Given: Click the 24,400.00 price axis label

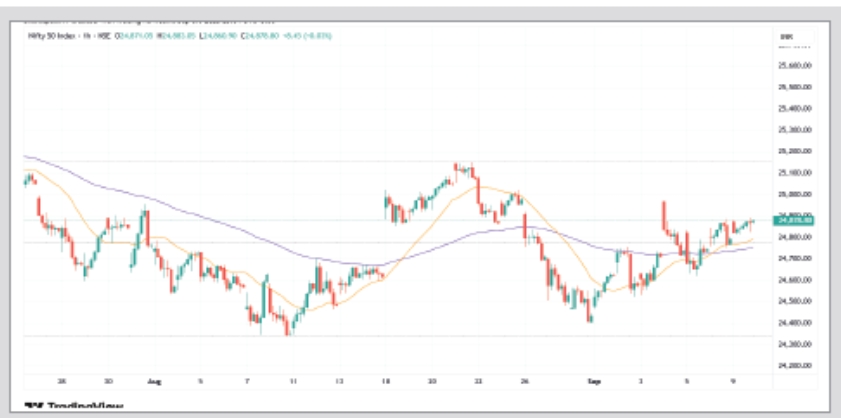Looking at the screenshot, I should coord(793,323).
